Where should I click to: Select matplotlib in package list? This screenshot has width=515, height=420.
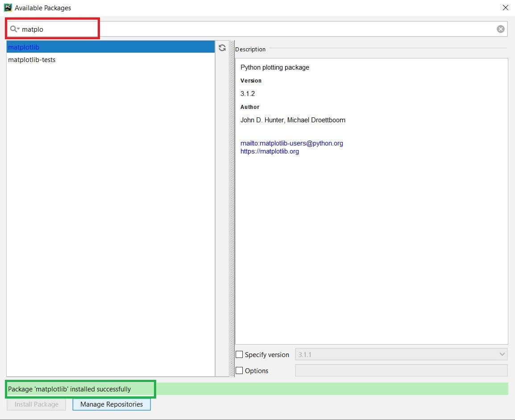(x=110, y=47)
